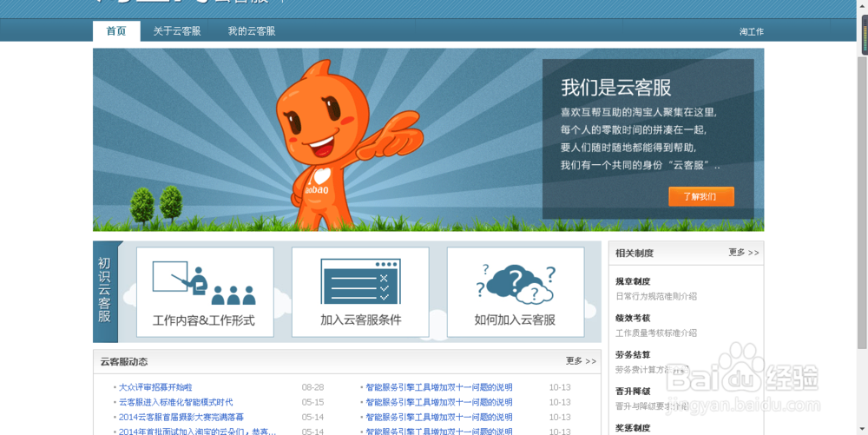Select 工作质量考核标准介绍 description
The image size is (868, 435).
tap(656, 333)
